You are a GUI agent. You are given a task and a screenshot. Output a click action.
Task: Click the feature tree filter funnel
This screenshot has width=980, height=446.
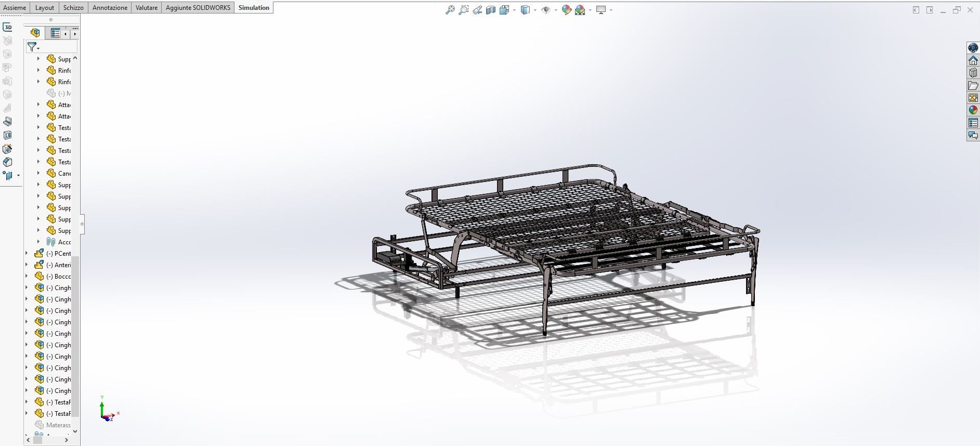click(32, 47)
